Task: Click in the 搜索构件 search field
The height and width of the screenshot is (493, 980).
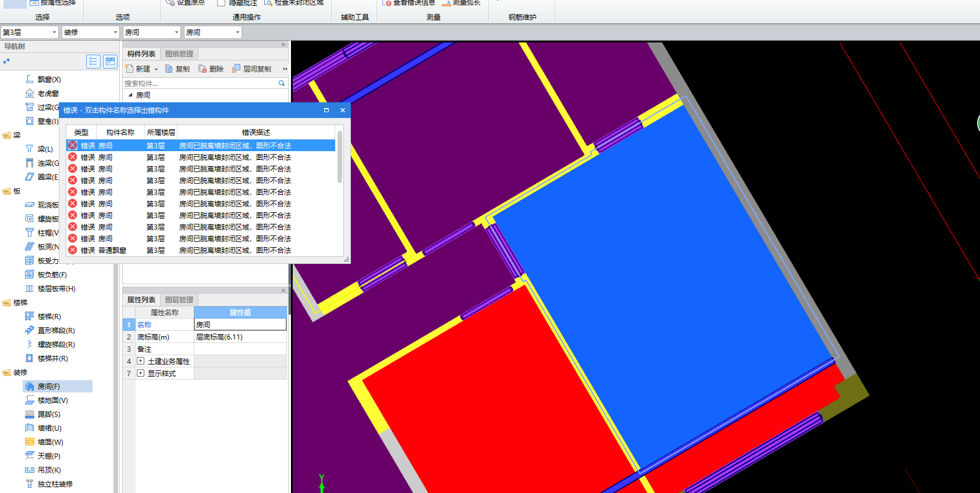Action: click(200, 83)
